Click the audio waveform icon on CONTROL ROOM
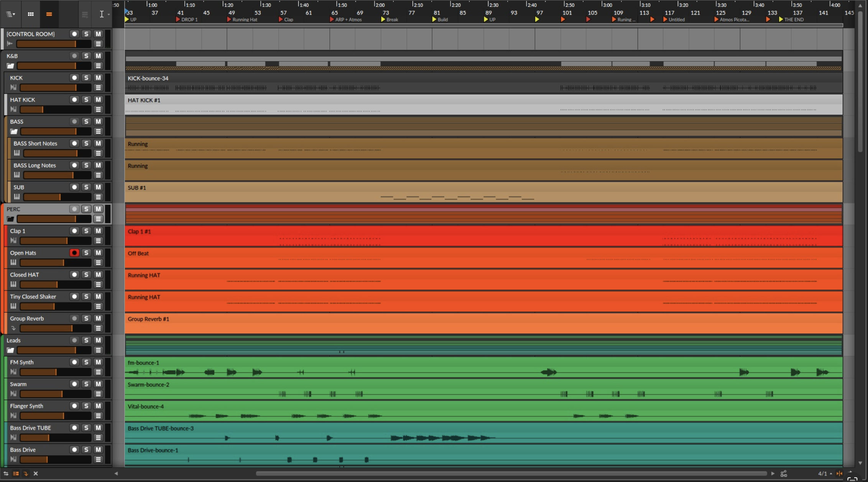The width and height of the screenshot is (868, 482). point(10,44)
